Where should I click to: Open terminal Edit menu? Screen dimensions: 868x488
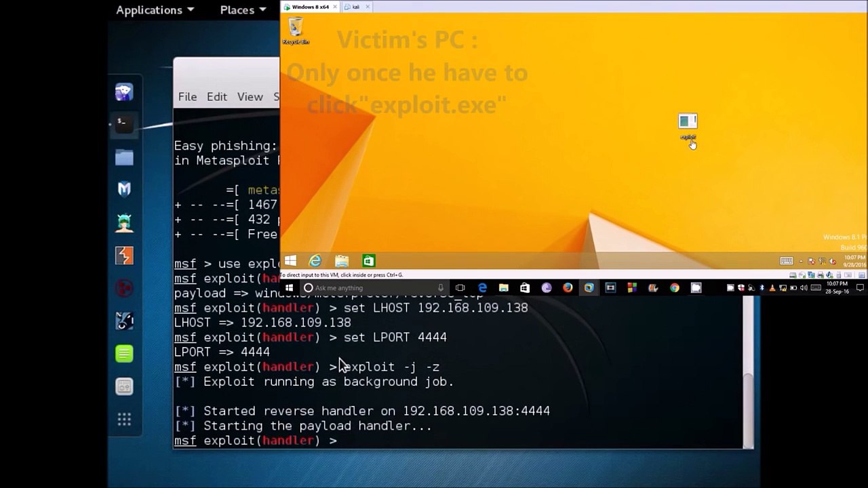tap(217, 97)
